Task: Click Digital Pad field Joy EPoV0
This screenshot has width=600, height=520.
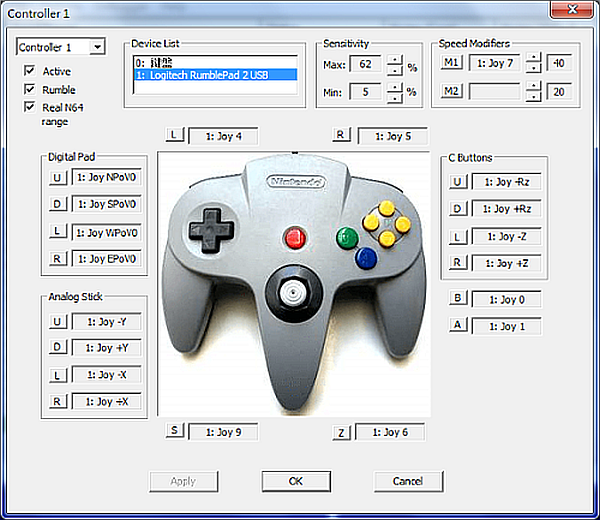Action: (x=107, y=259)
